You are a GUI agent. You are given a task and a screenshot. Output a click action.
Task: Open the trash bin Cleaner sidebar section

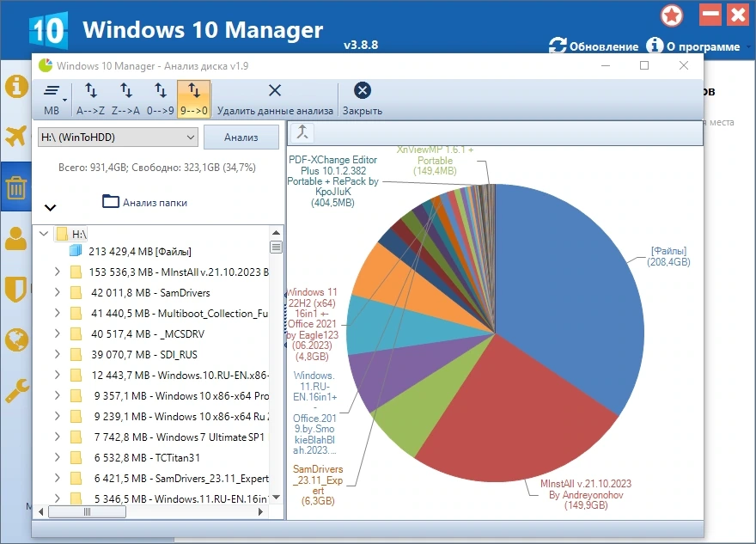click(16, 187)
